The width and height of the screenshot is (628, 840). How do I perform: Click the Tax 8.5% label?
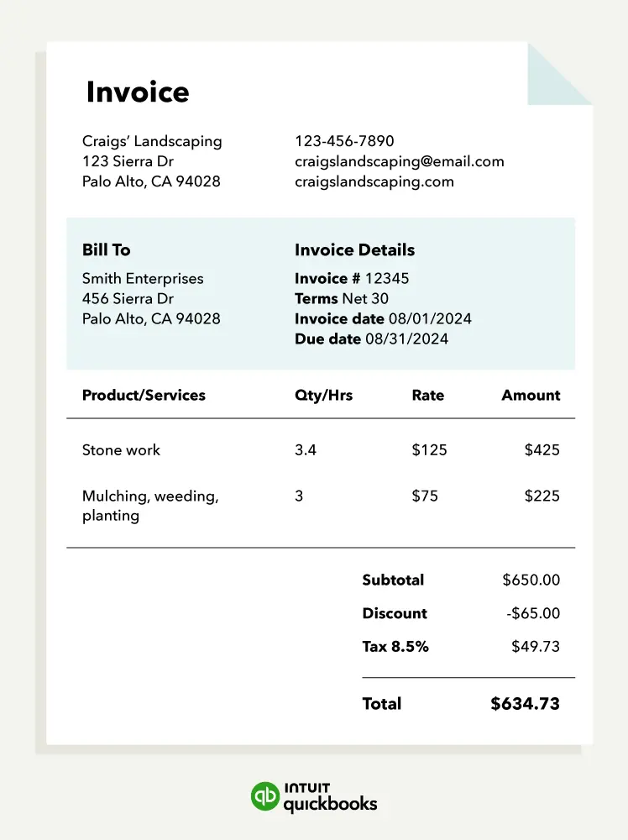(395, 647)
